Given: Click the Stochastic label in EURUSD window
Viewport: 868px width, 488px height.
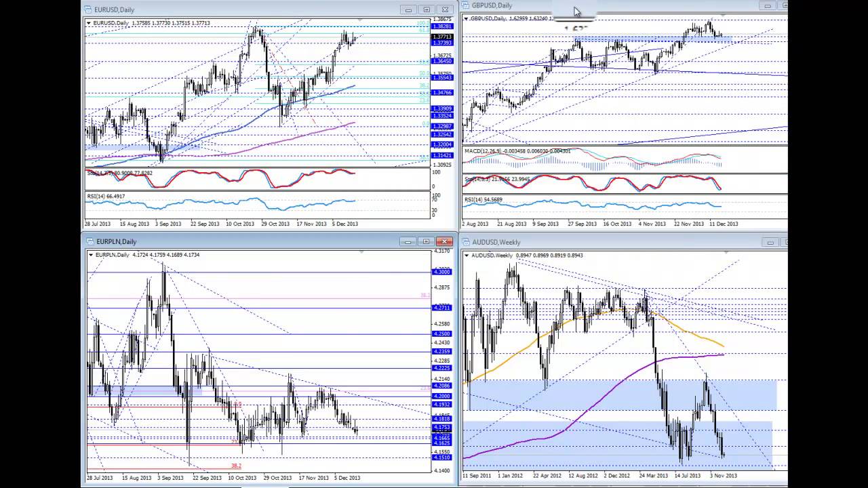Looking at the screenshot, I should click(x=119, y=174).
